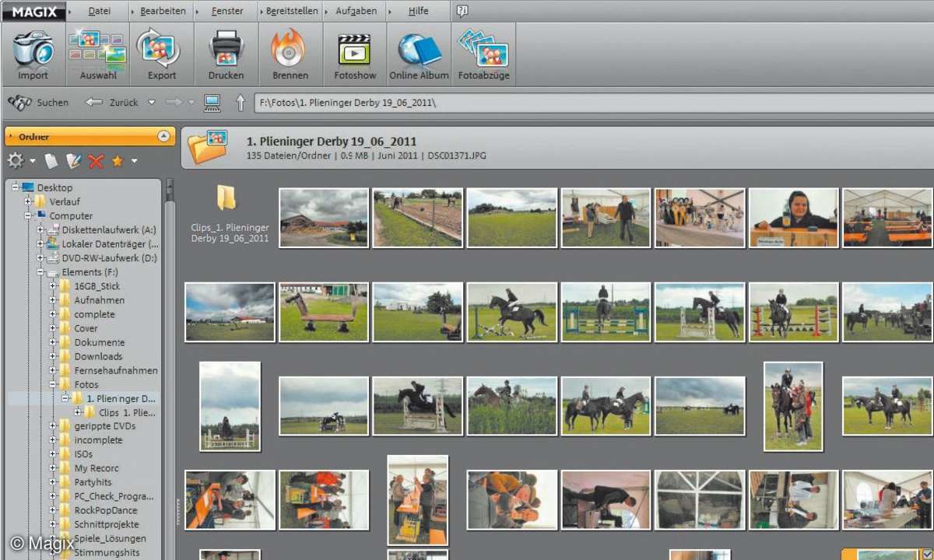934x560 pixels.
Task: Open the Zurück history dropdown arrow
Action: 152,102
